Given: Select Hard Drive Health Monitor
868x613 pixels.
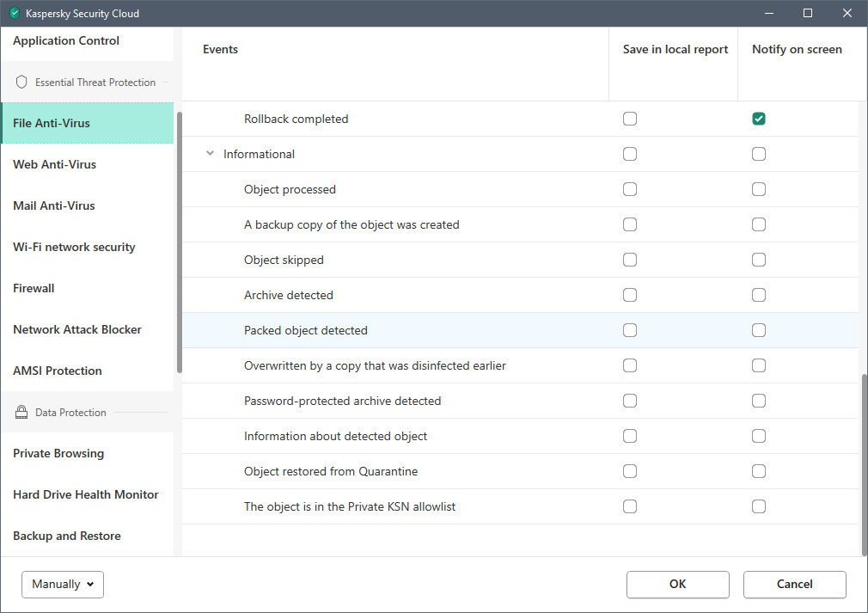Looking at the screenshot, I should pos(87,494).
